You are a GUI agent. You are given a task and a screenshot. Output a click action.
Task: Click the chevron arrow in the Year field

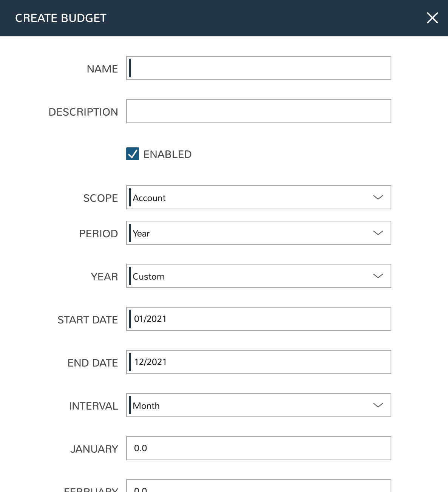click(378, 276)
